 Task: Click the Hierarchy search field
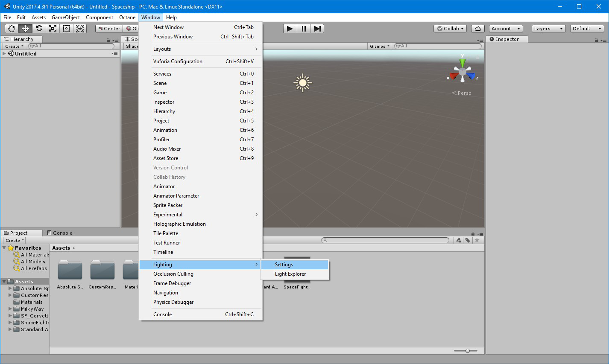tap(71, 46)
